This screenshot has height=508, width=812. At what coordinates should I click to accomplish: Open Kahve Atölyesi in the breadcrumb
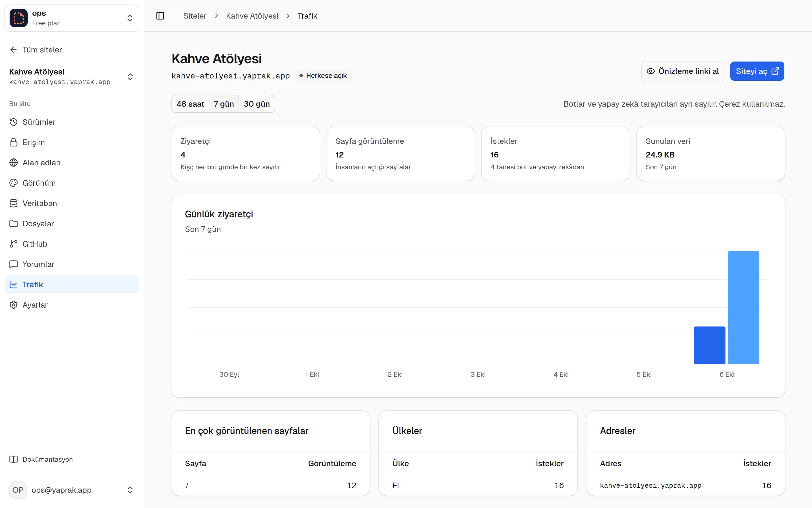[252, 16]
